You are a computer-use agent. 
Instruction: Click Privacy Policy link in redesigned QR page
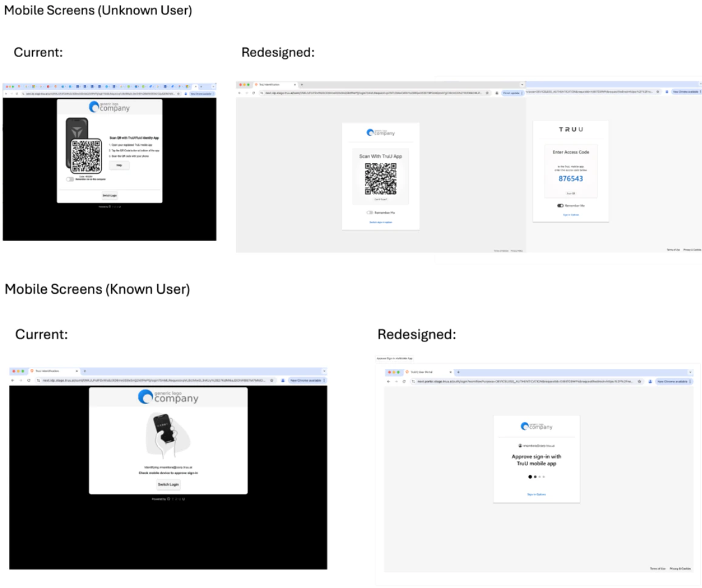pos(517,251)
